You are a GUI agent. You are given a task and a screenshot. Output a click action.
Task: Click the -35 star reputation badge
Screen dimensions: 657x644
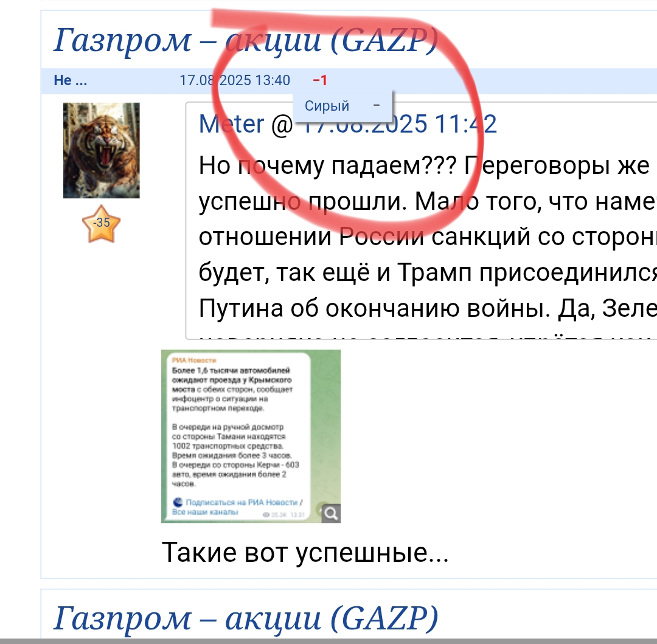click(102, 224)
